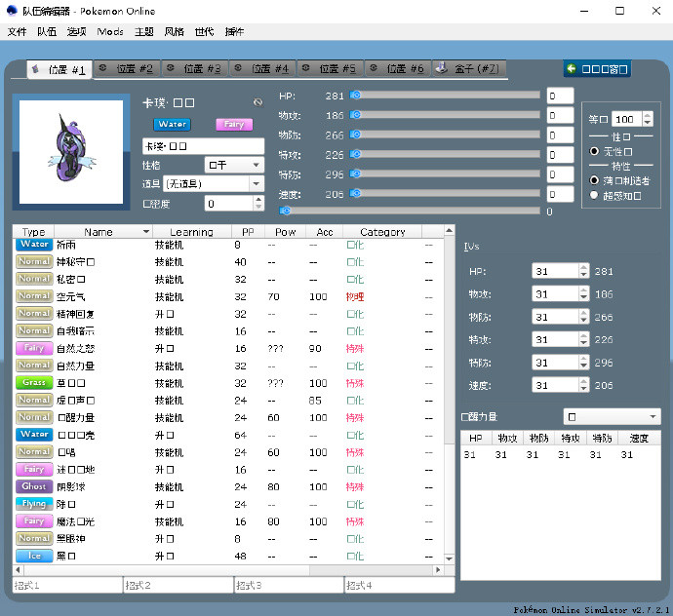Click move list scroll down arrow

click(x=449, y=558)
